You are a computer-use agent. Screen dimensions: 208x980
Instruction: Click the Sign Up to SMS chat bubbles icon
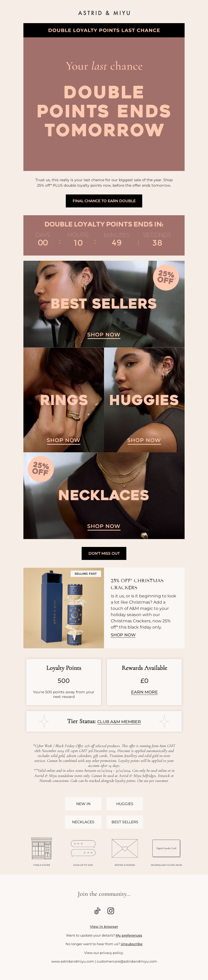tap(83, 848)
